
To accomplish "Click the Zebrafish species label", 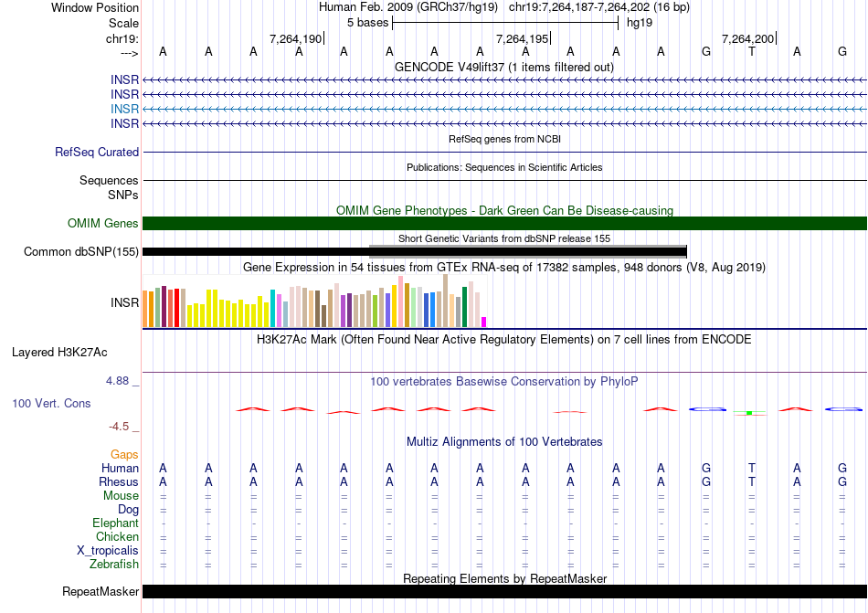I will [114, 565].
